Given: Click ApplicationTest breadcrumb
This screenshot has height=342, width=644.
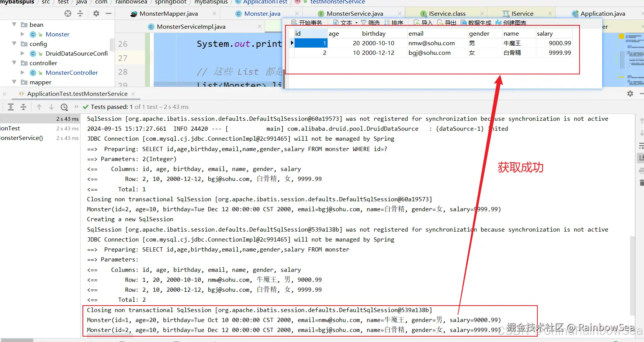Looking at the screenshot, I should pos(265,2).
